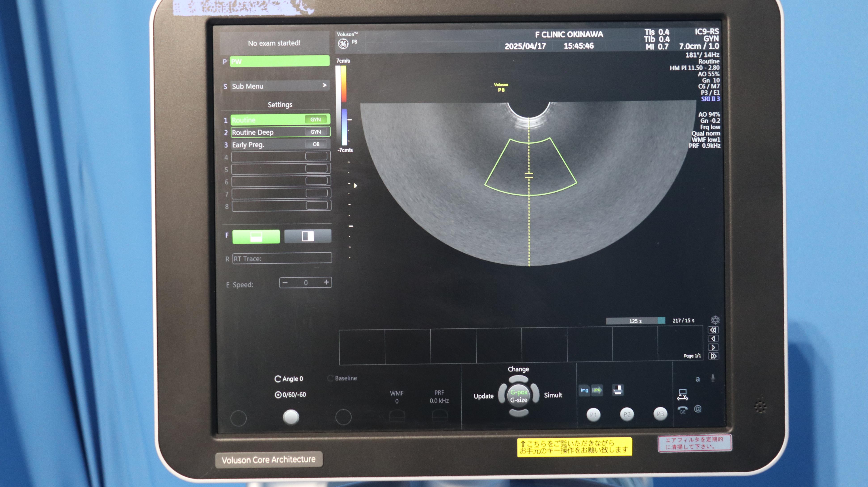The image size is (868, 487).
Task: Click the lower trackball segment
Action: click(519, 413)
